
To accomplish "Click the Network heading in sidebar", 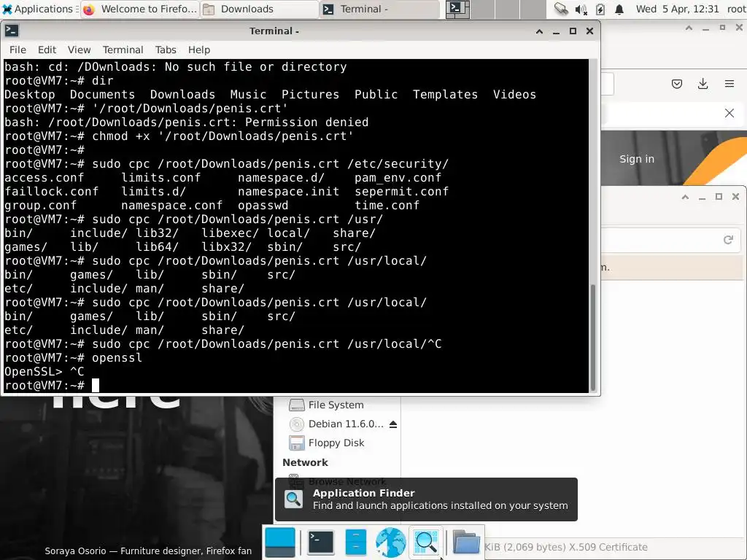I will pyautogui.click(x=305, y=462).
